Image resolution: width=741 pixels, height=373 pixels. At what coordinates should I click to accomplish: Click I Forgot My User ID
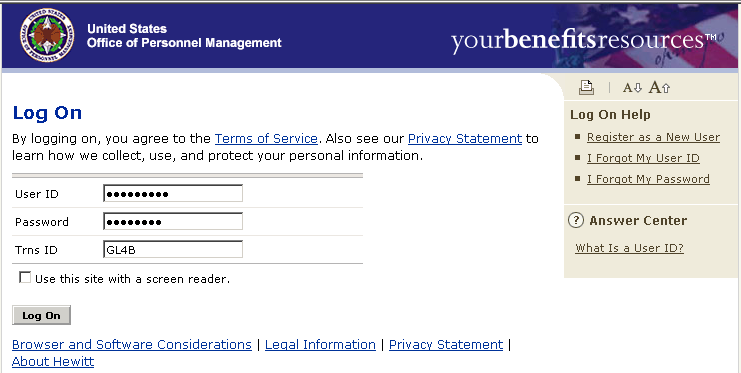point(643,158)
